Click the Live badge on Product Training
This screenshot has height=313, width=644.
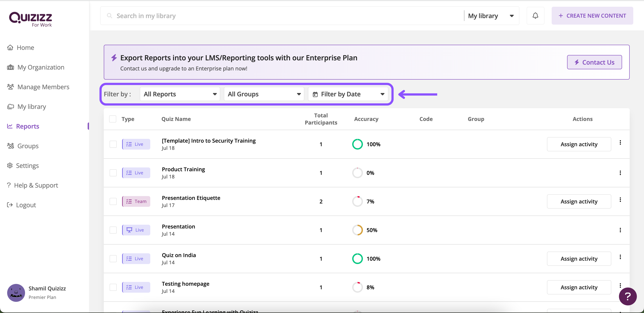pyautogui.click(x=136, y=173)
